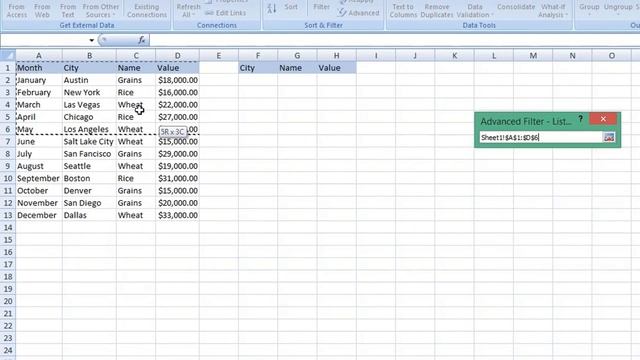Click the sort ascending A-Z icon
Screen dimensions: 640x360
pyautogui.click(x=272, y=8)
